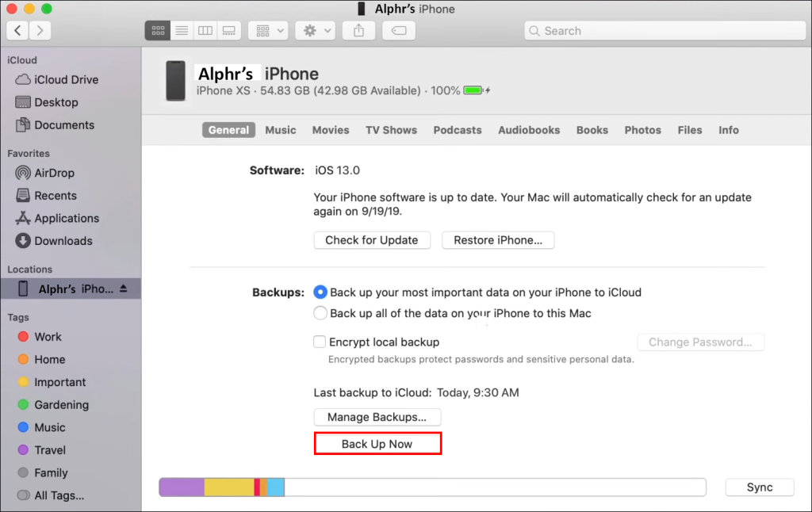Switch to list view in the toolbar
The image size is (812, 512).
point(182,30)
